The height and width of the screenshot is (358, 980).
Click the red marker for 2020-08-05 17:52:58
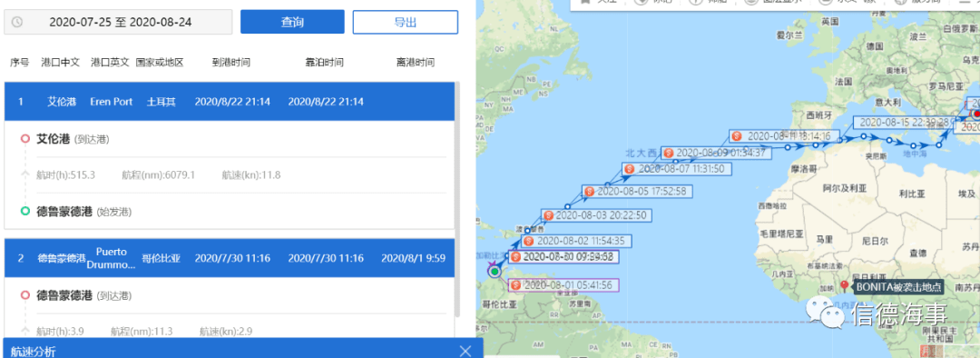coord(589,192)
